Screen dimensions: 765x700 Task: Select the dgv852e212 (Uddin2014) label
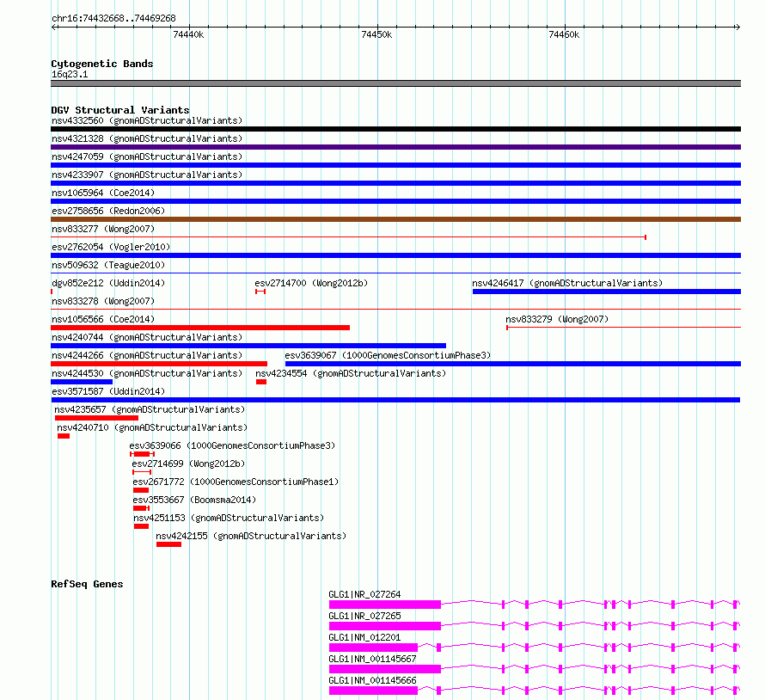coord(108,283)
